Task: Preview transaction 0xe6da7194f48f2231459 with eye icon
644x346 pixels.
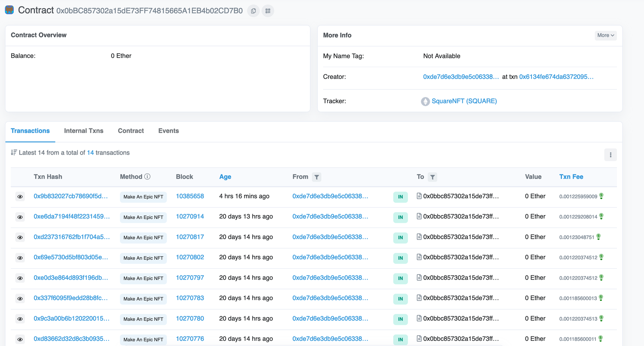Action: pyautogui.click(x=20, y=217)
